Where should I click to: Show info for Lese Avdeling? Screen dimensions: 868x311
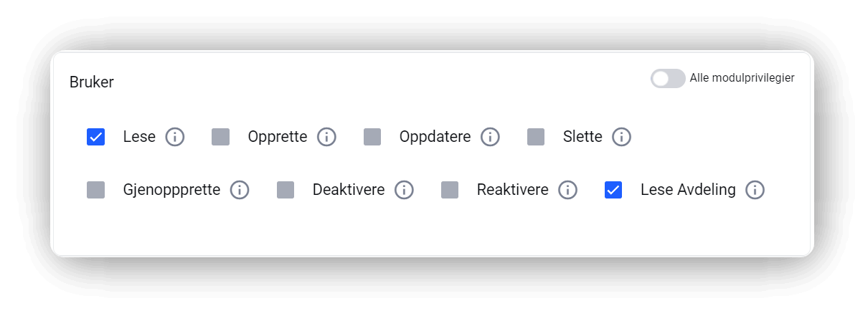755,190
